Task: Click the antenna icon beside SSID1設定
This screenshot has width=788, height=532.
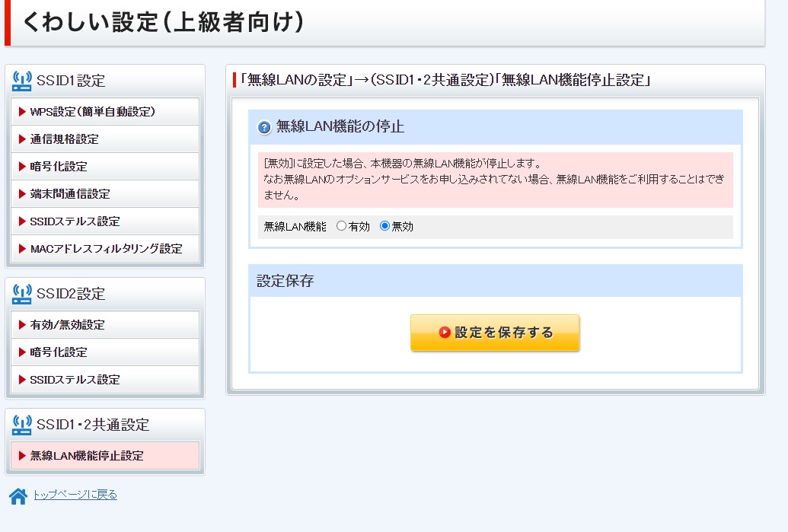Action: tap(21, 81)
